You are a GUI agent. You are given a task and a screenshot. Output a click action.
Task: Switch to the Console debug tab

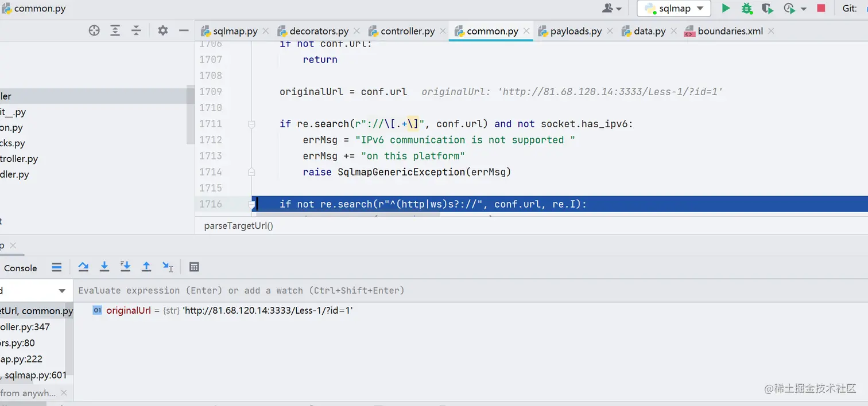click(x=20, y=268)
